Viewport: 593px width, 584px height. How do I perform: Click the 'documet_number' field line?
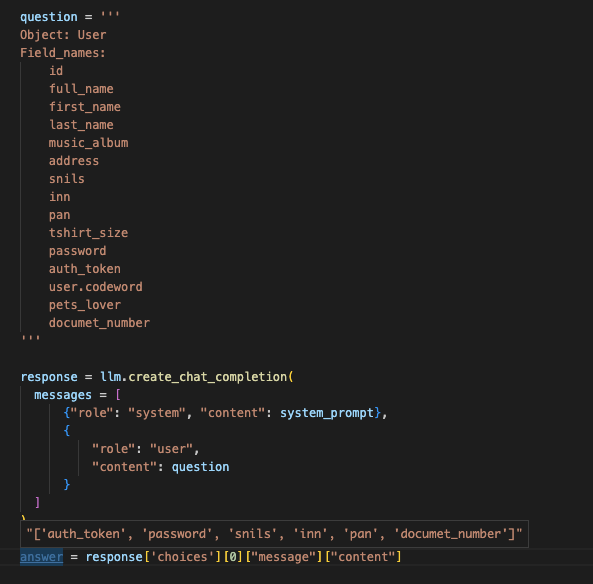click(99, 323)
